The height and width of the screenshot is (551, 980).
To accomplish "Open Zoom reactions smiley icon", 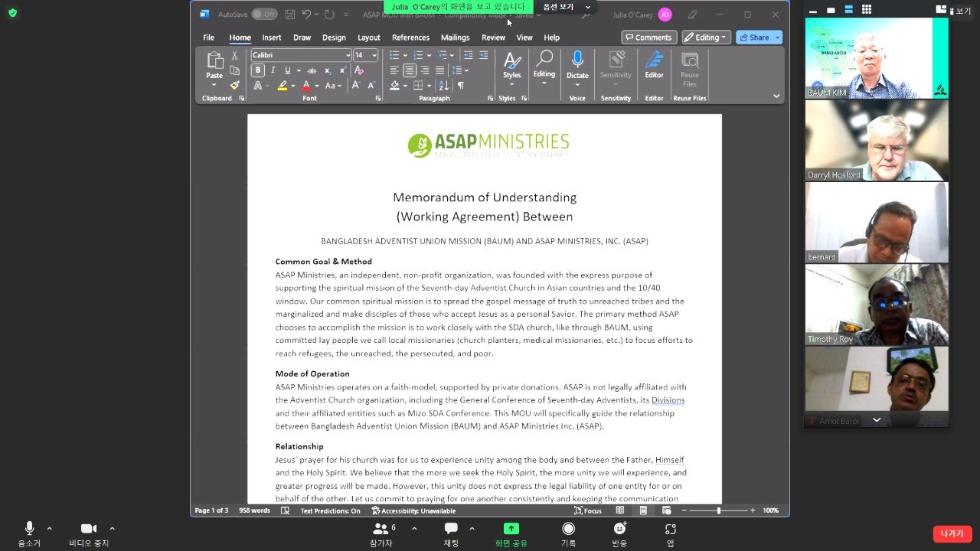I will (x=619, y=529).
